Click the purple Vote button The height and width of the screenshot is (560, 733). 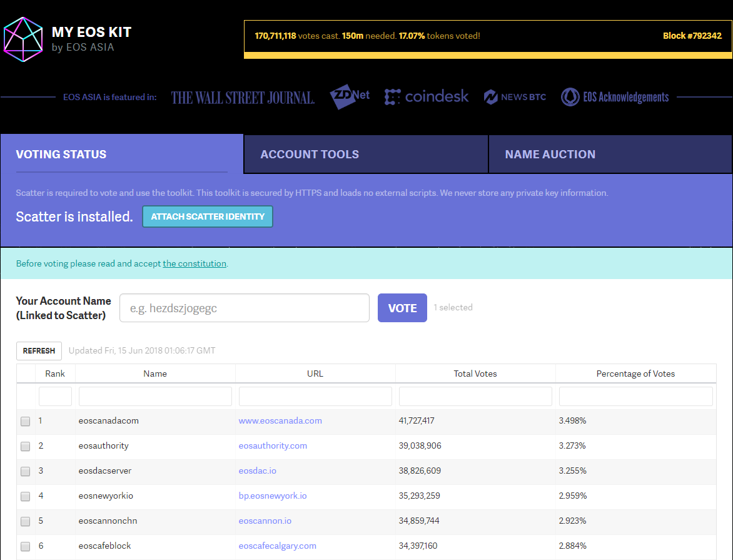pyautogui.click(x=402, y=308)
